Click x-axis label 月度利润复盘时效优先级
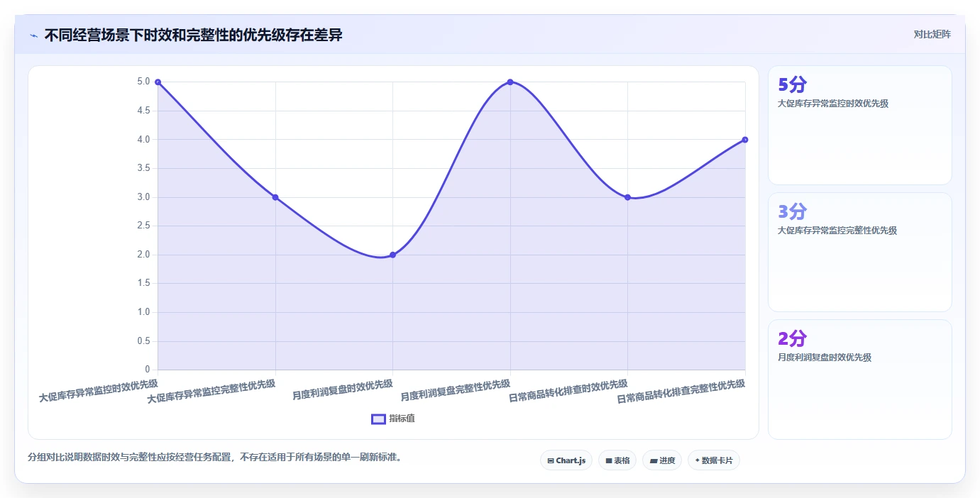 click(x=343, y=389)
